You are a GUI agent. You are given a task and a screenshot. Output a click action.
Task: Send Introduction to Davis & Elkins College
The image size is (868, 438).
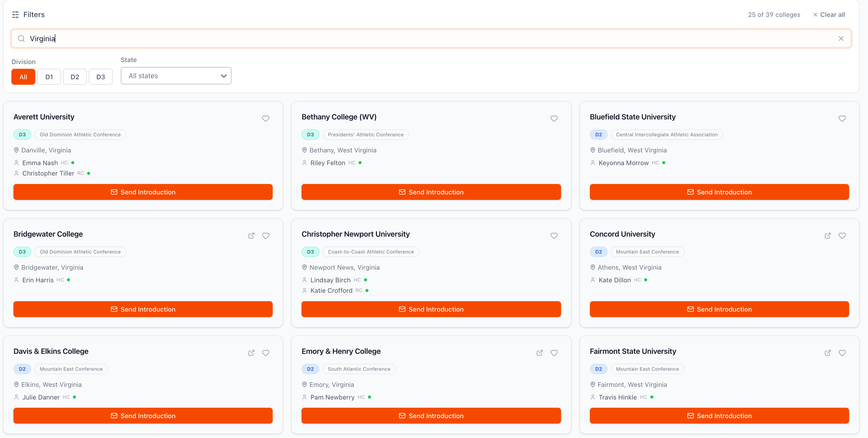pos(143,416)
